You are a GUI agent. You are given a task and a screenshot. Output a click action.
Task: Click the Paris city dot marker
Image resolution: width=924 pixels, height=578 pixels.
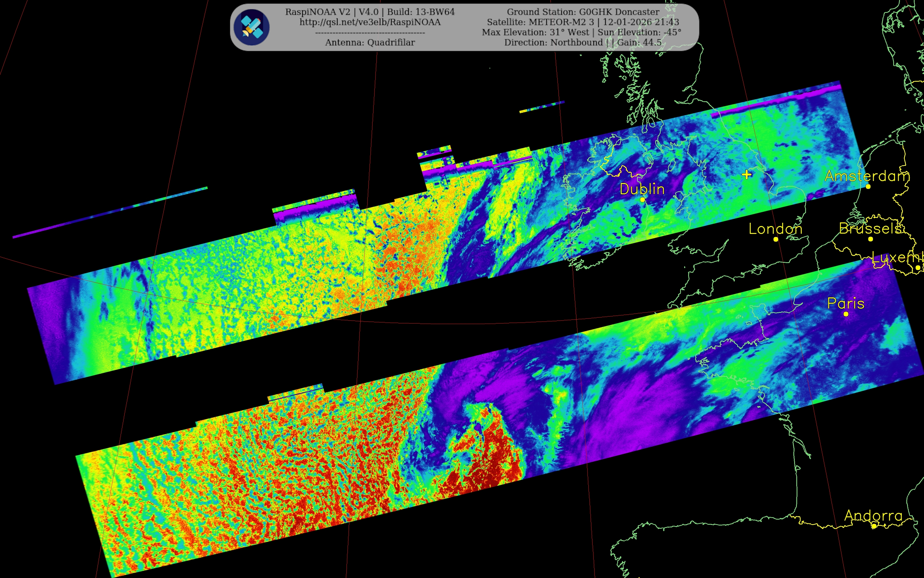tap(846, 314)
